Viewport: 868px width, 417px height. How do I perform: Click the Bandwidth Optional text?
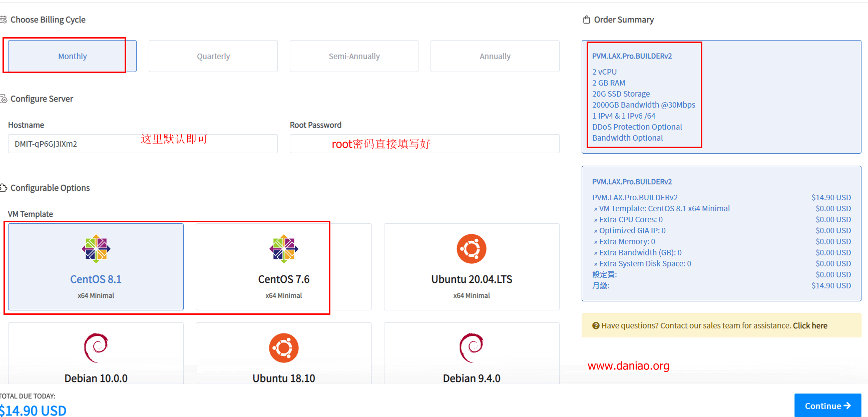coord(627,138)
